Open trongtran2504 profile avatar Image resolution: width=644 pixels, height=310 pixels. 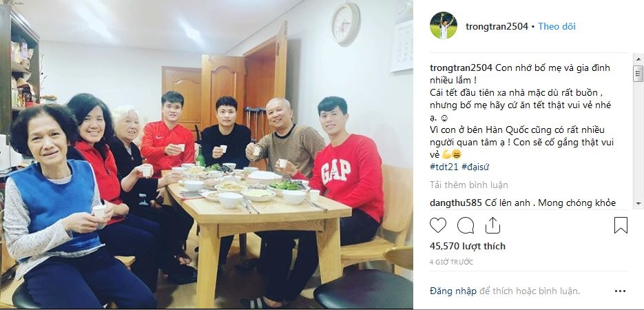pyautogui.click(x=443, y=25)
